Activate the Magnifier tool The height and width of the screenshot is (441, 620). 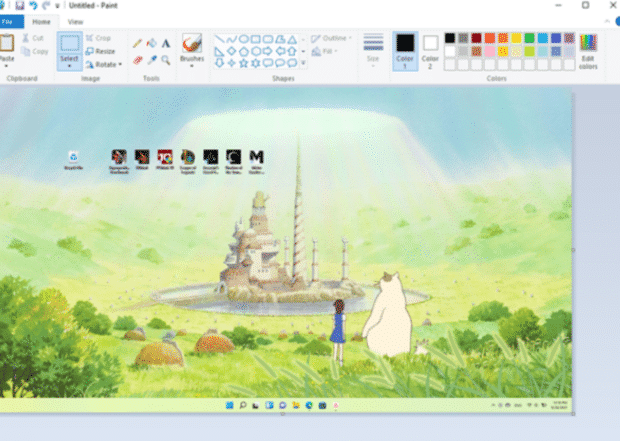(166, 60)
